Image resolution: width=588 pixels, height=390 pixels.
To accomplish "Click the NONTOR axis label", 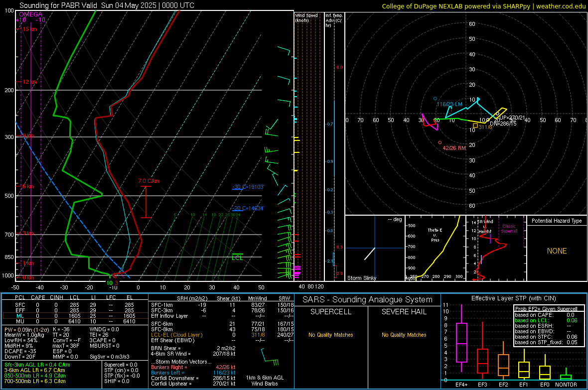I will 566,385.
